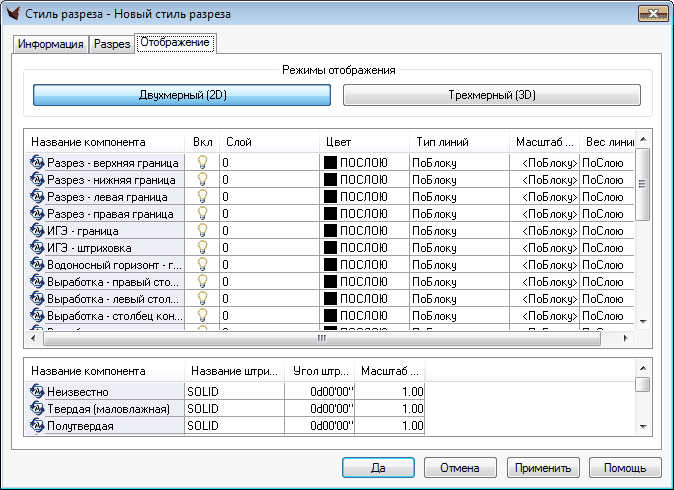Toggle lightbulb visibility for Разрез - правая граница
Viewport: 674px width, 490px height.
pyautogui.click(x=201, y=213)
